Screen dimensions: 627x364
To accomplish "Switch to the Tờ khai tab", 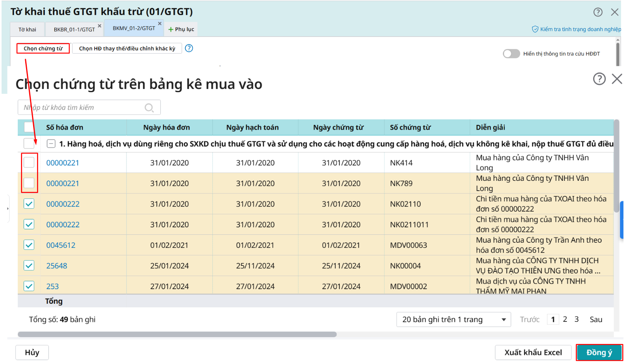I will 27,30.
